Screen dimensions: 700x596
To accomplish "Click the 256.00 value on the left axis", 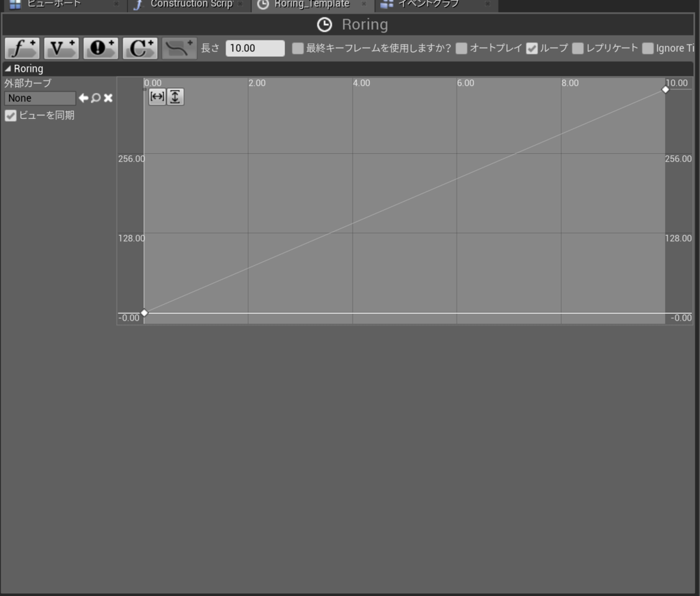I will click(x=131, y=159).
